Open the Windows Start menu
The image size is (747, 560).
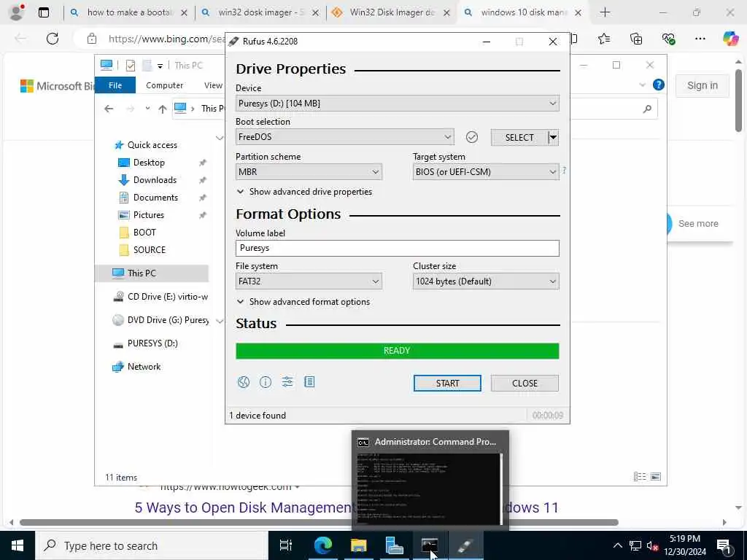pos(18,545)
